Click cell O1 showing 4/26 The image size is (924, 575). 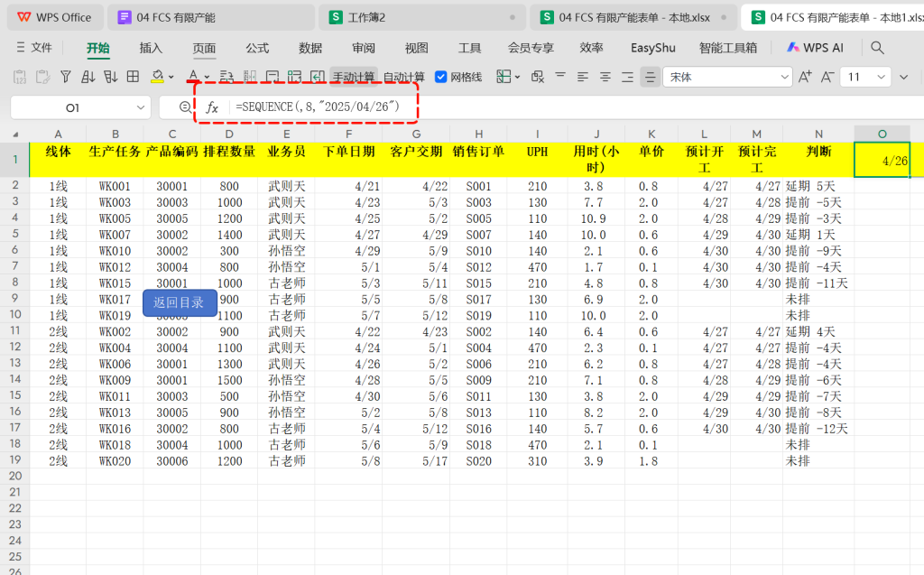tap(882, 160)
